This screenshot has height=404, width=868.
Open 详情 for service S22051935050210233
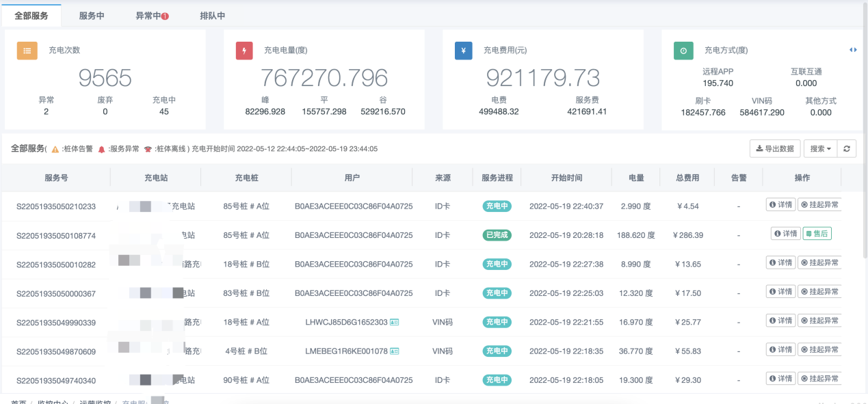780,204
